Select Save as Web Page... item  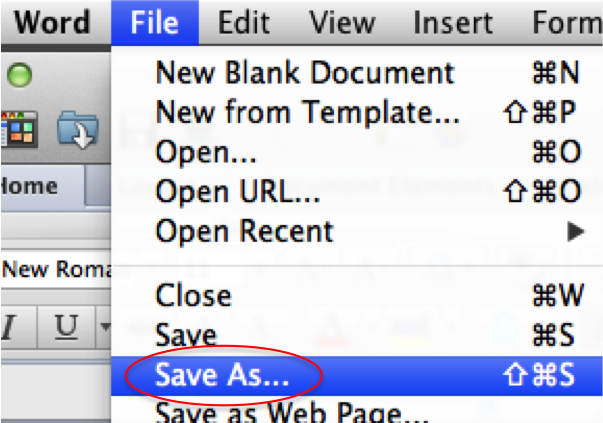click(357, 411)
